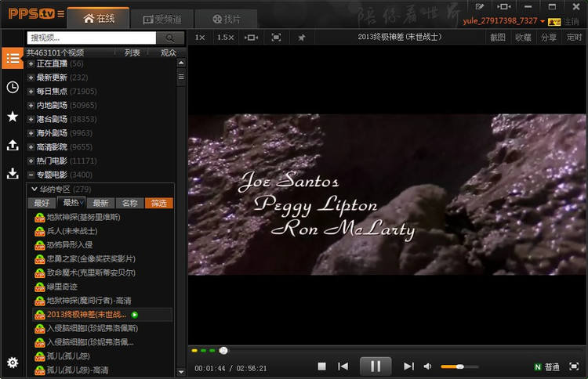Sort list by 最新
Image resolution: width=588 pixels, height=379 pixels.
click(100, 203)
